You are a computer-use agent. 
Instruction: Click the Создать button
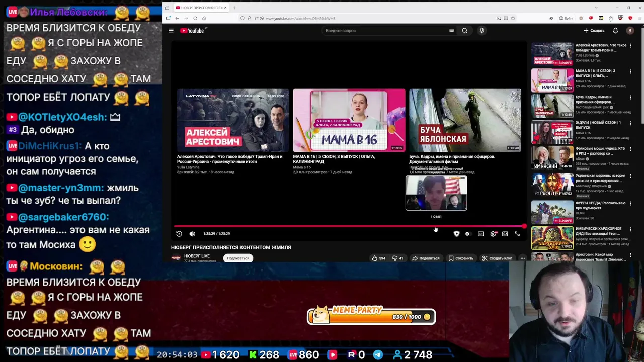[594, 31]
